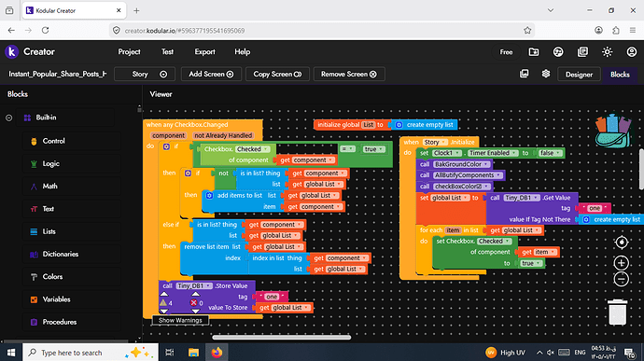Open the Clock1 component dropdown
This screenshot has width=644, height=361.
446,153
